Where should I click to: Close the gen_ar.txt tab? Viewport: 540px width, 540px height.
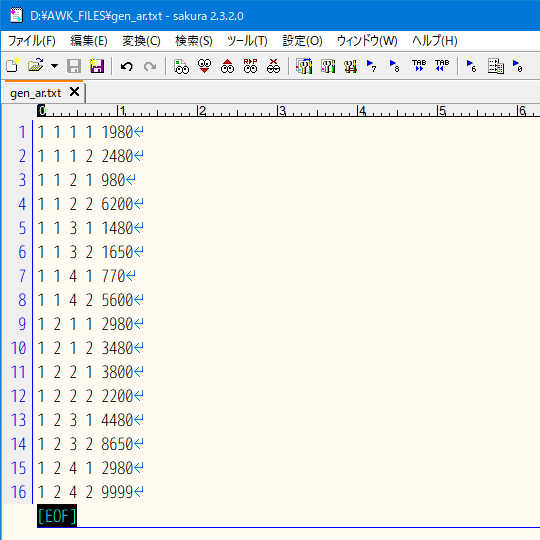click(74, 92)
